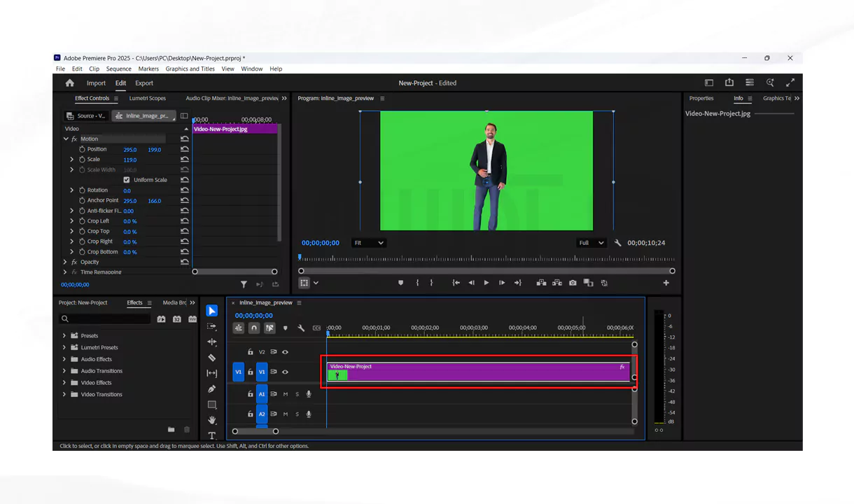Click the Export Frame camera icon

tap(573, 283)
